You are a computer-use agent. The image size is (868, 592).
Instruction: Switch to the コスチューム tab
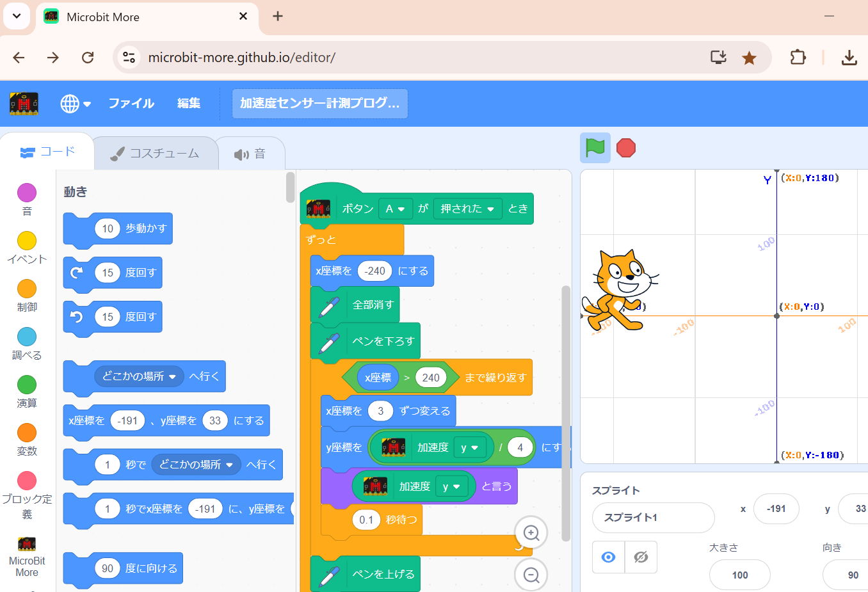(x=155, y=154)
